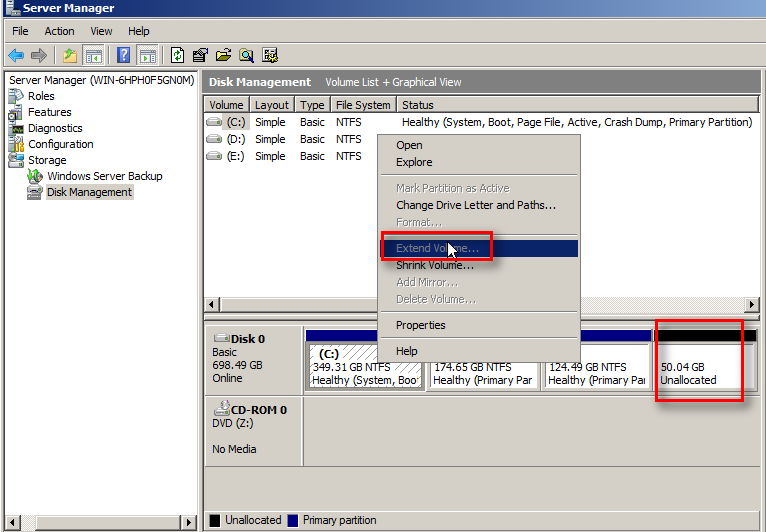Click the Disk Management tree icon

click(x=35, y=192)
